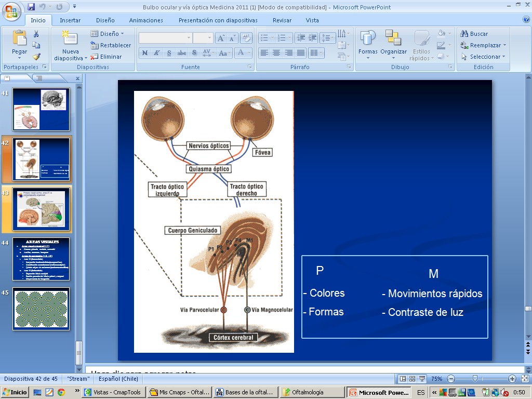Image resolution: width=532 pixels, height=399 pixels.
Task: Click the zoom slider handle
Action: 475,379
